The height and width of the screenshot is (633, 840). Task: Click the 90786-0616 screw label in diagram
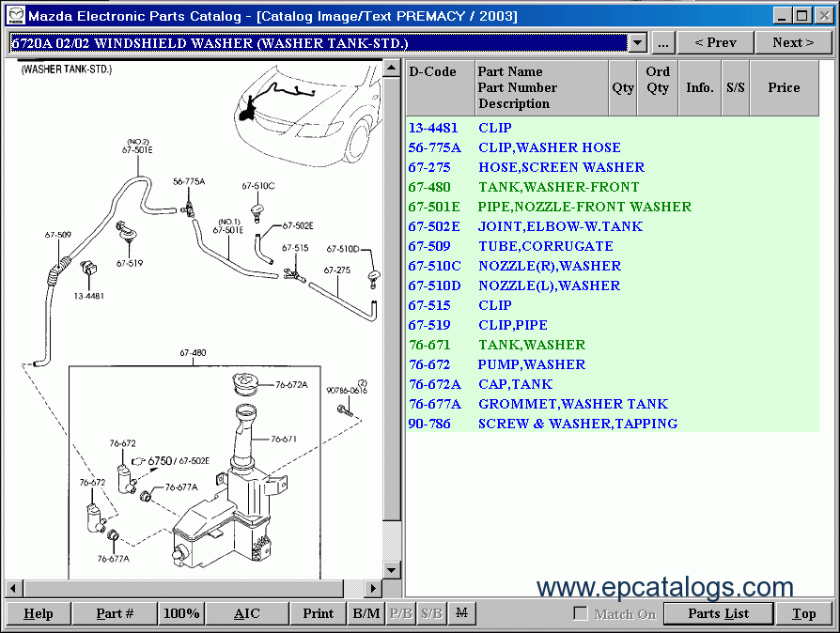(x=347, y=391)
